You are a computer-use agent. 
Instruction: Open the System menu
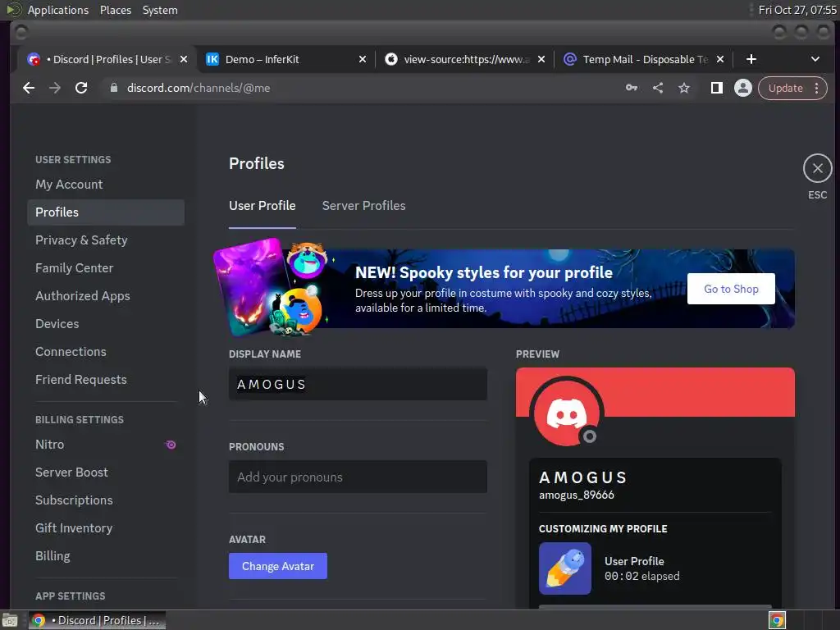point(160,10)
